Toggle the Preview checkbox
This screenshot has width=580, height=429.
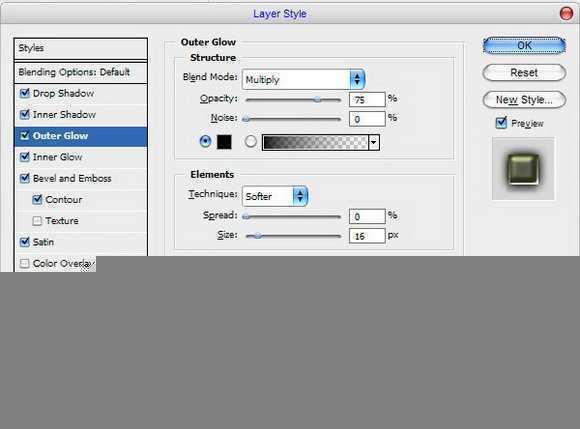pos(501,123)
